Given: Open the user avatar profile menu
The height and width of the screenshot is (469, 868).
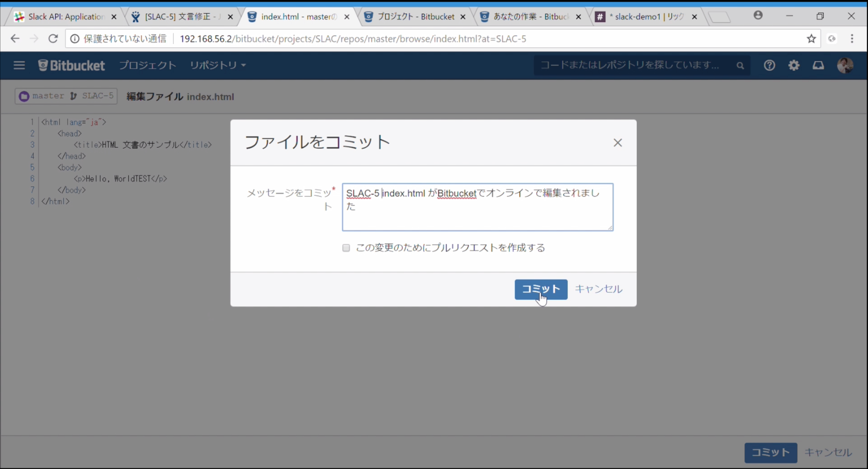Looking at the screenshot, I should click(845, 65).
